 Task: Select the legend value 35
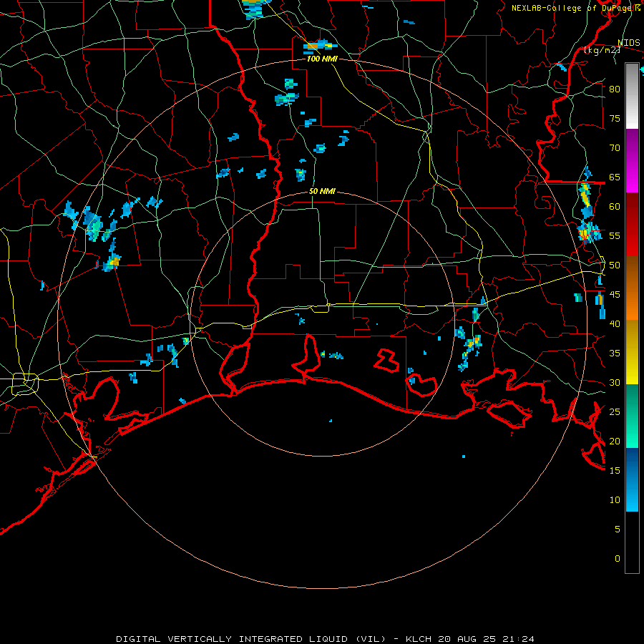pyautogui.click(x=615, y=353)
